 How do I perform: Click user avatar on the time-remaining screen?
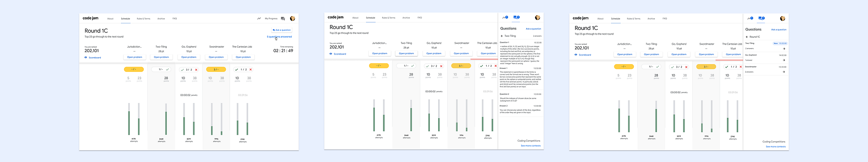[293, 19]
